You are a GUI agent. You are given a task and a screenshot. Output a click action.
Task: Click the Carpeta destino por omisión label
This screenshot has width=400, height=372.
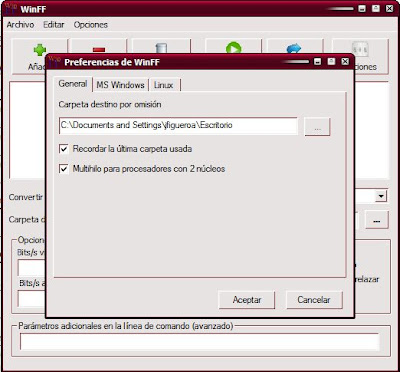pos(110,104)
